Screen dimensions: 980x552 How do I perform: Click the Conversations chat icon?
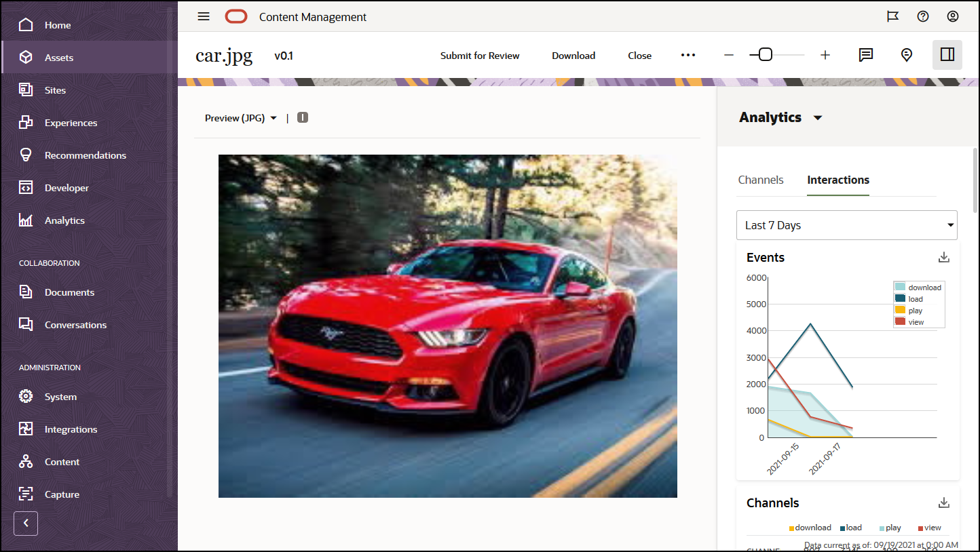(x=26, y=325)
